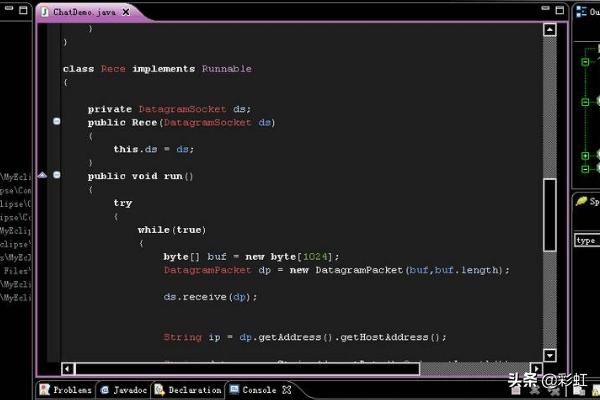Image resolution: width=600 pixels, height=400 pixels.
Task: Switch to the Problems tab
Action: (x=72, y=390)
